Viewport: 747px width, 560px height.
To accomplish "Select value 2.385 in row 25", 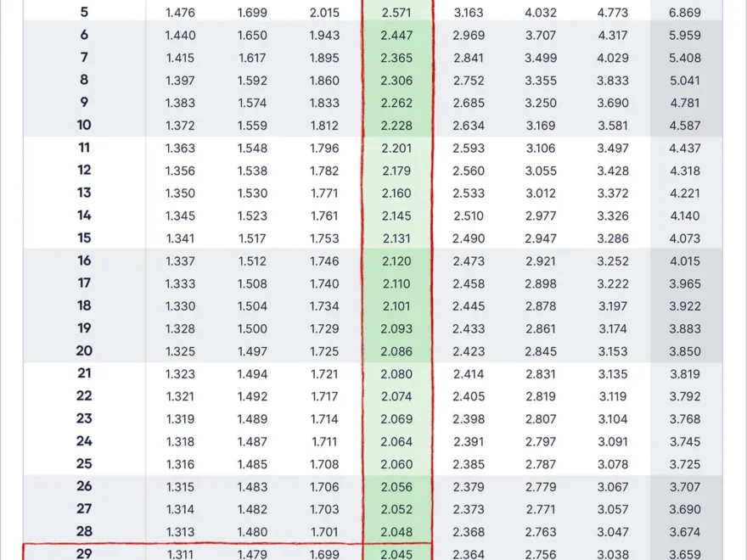I will pyautogui.click(x=469, y=464).
